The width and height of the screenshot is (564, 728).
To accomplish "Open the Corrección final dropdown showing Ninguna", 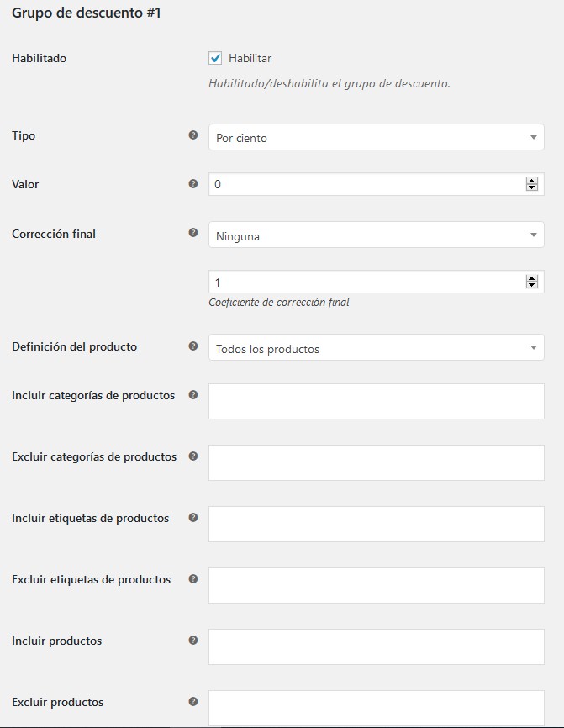I will 376,235.
